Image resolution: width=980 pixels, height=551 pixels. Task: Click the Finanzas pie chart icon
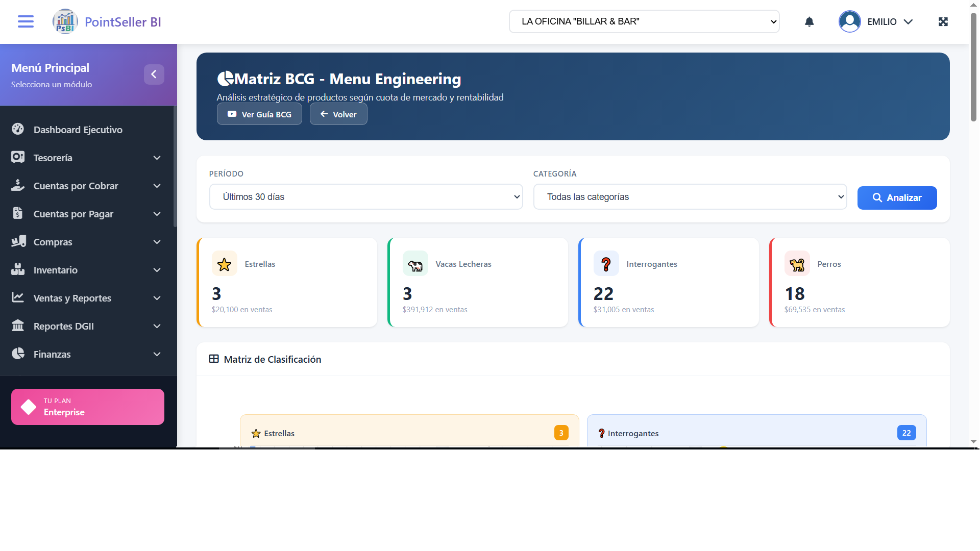coord(18,354)
